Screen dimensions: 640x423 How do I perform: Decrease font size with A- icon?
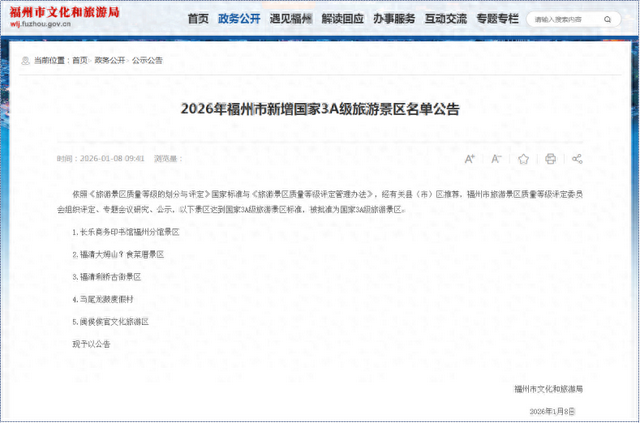point(496,159)
